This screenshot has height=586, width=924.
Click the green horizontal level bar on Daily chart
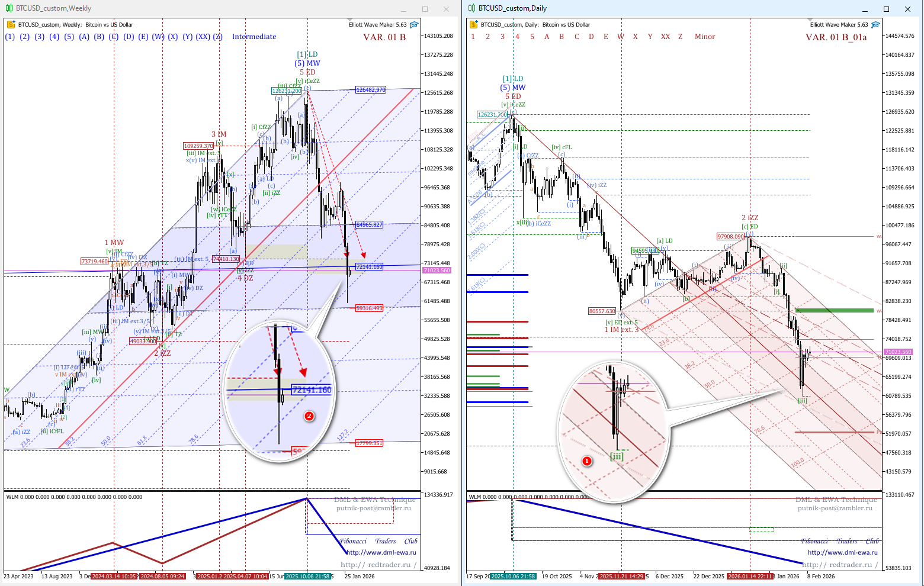834,310
